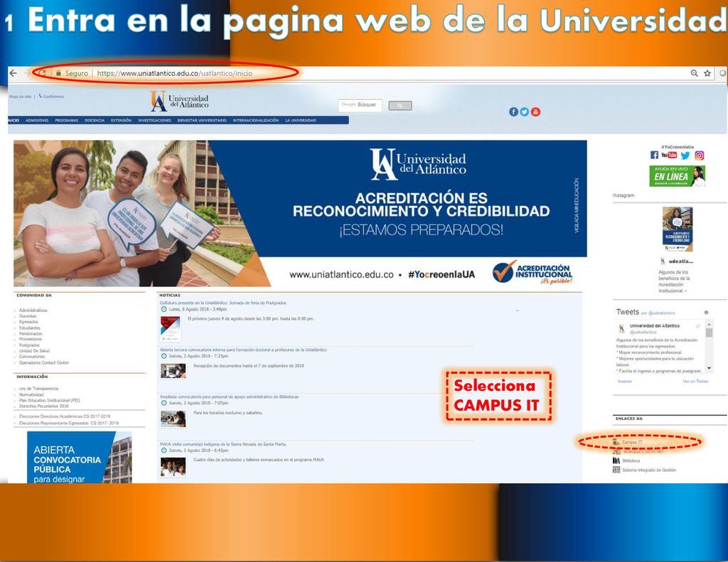Click the Ayuda en vivo EN LÍNEA banner
728x562 pixels.
coord(677,176)
